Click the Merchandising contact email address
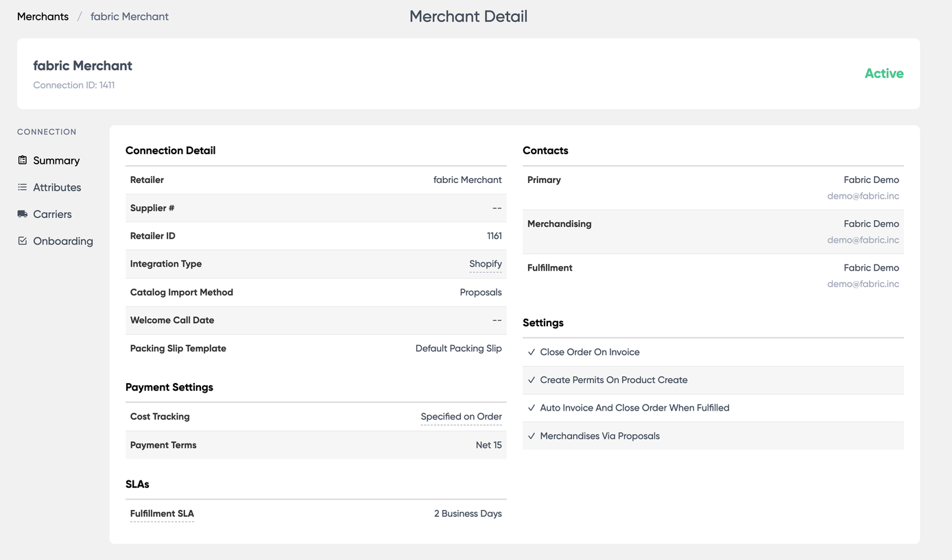The image size is (952, 560). pos(863,240)
